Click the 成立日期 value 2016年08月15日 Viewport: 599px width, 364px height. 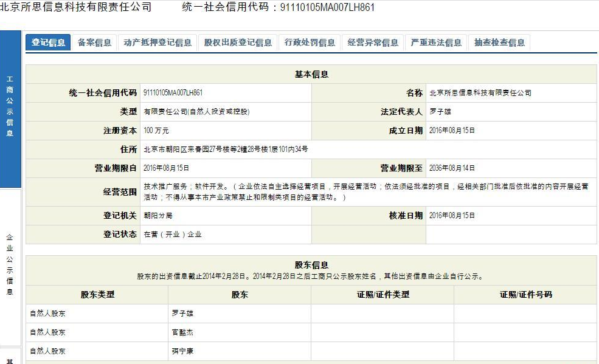pyautogui.click(x=452, y=131)
